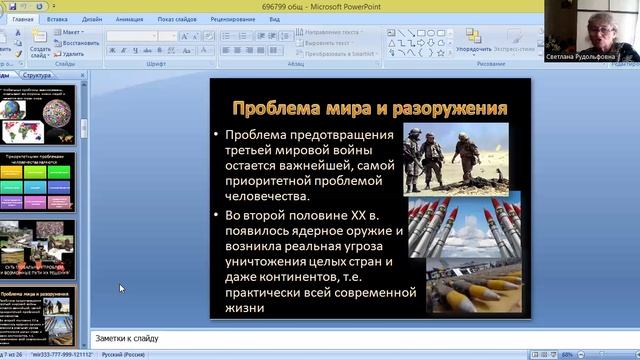Open the font name combo box
Image resolution: width=640 pixels, height=360 pixels.
coord(132,36)
